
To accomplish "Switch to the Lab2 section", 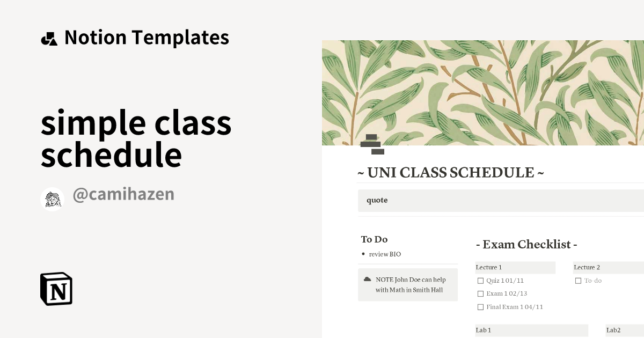I will (612, 330).
